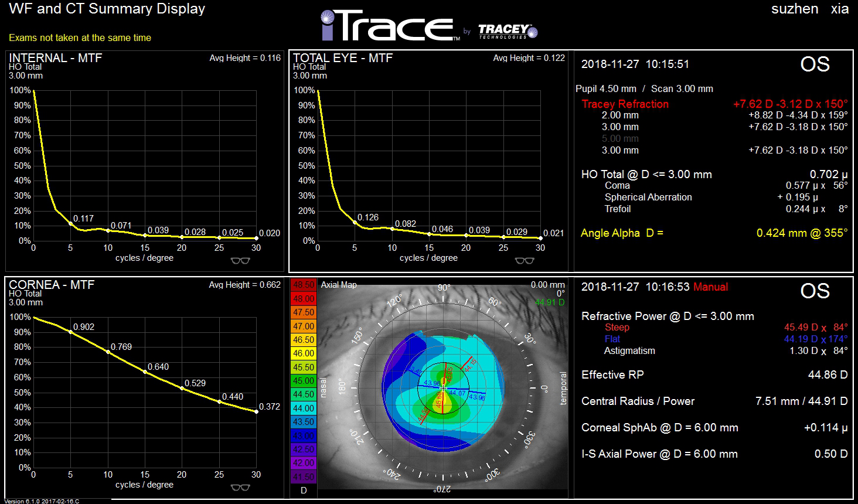Image resolution: width=858 pixels, height=504 pixels.
Task: Click the green 44.91 D value on axial map
Action: coord(550,302)
